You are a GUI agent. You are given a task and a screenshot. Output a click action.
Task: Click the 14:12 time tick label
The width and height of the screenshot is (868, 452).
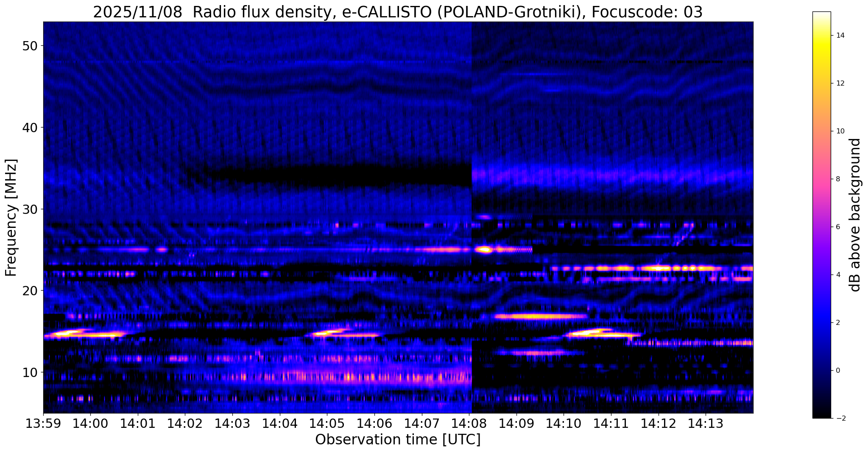tap(658, 424)
